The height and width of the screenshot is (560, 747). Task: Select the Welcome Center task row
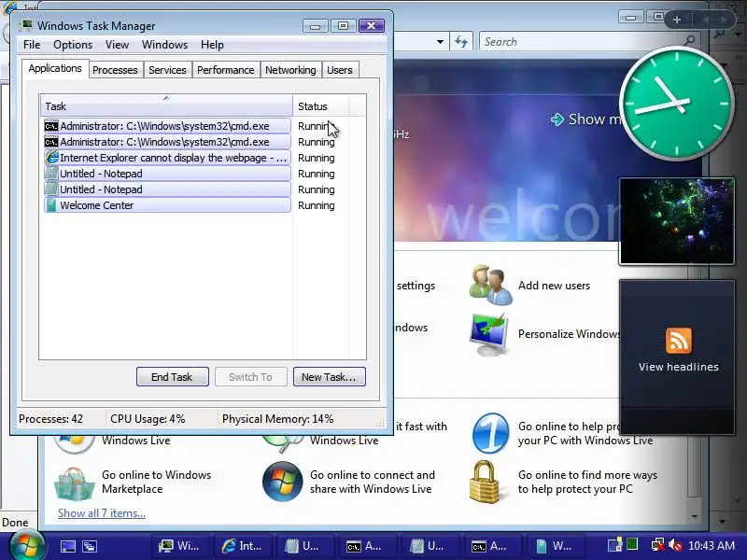[x=167, y=205]
